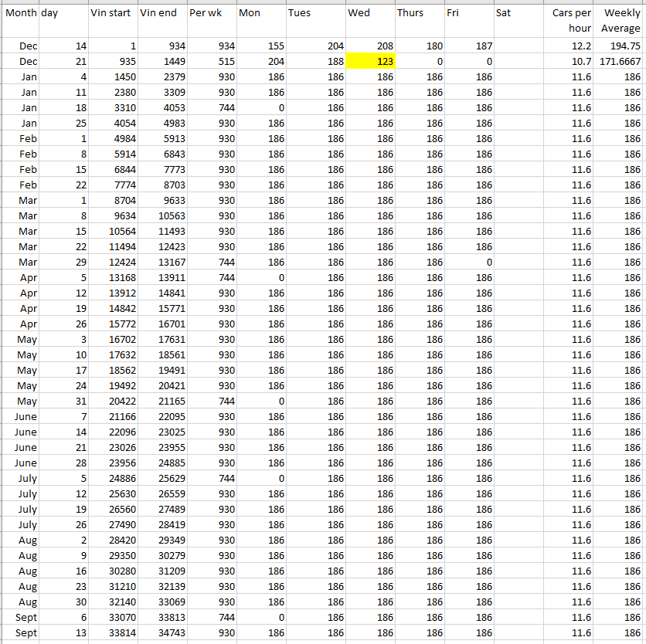Select the Vin start cell 13168
This screenshot has width=646, height=644.
[x=113, y=277]
